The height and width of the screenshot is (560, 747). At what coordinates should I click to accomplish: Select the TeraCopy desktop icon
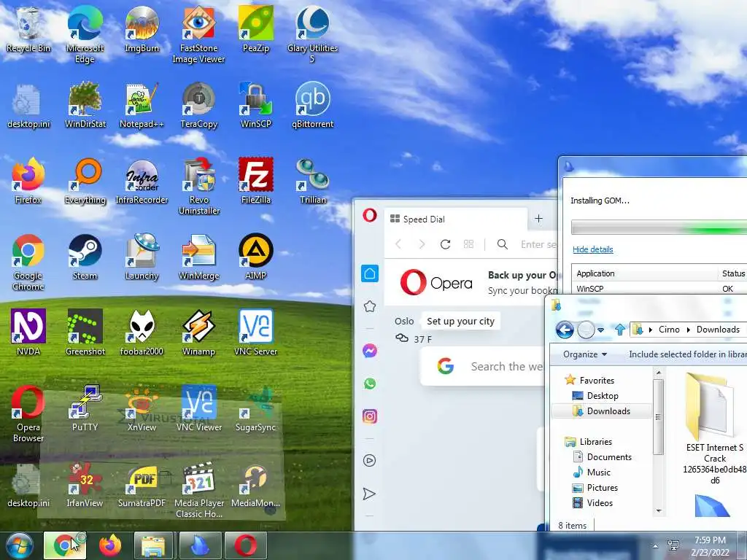pyautogui.click(x=198, y=105)
